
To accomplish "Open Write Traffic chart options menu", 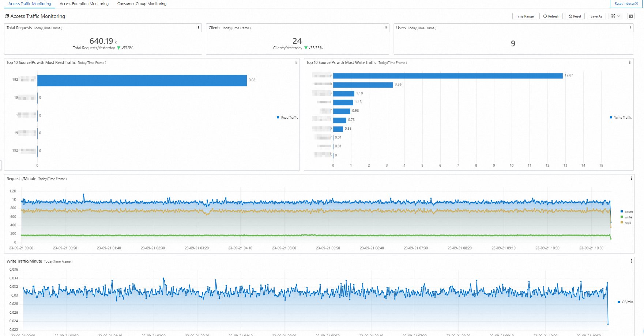I will click(630, 62).
